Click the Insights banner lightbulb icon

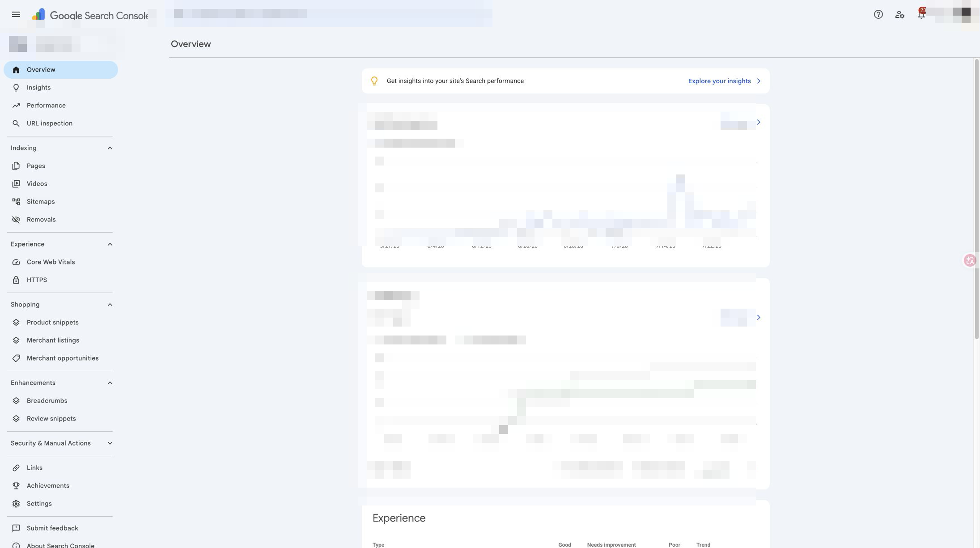click(374, 81)
